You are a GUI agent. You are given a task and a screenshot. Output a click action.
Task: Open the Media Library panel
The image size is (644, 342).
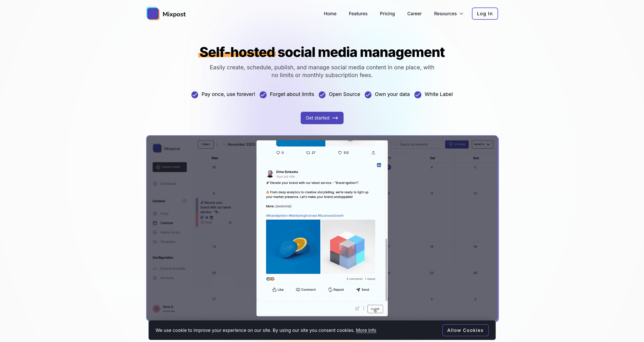click(169, 232)
